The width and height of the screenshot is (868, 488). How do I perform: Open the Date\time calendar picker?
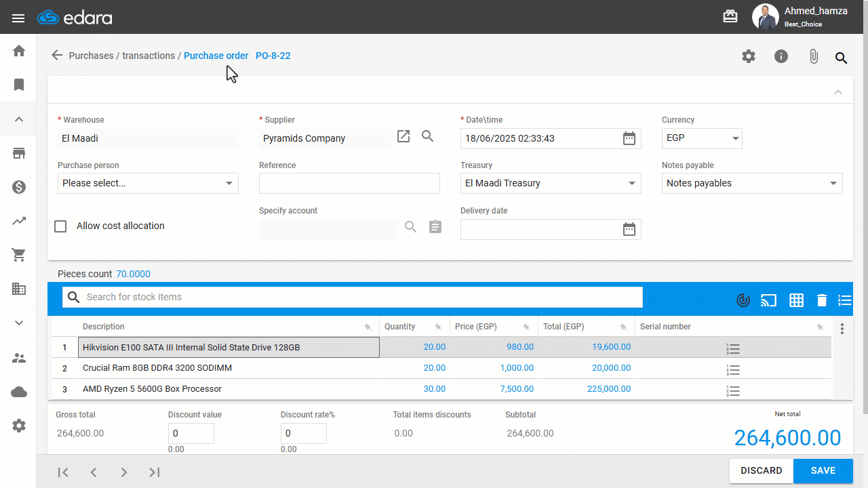pos(629,138)
